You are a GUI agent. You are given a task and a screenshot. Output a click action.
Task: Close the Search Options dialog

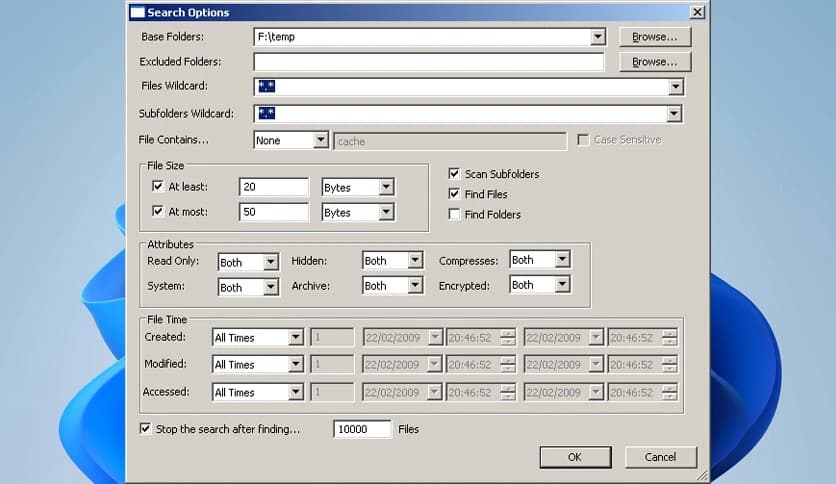697,12
